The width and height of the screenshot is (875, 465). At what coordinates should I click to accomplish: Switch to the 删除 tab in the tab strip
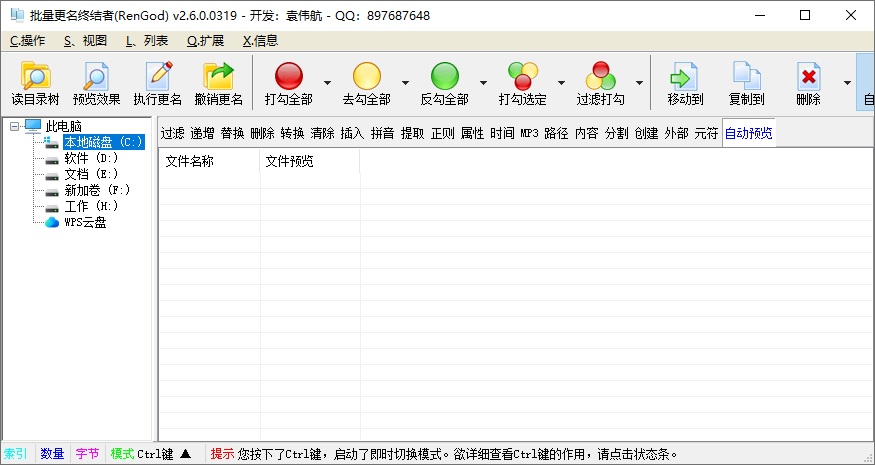262,133
